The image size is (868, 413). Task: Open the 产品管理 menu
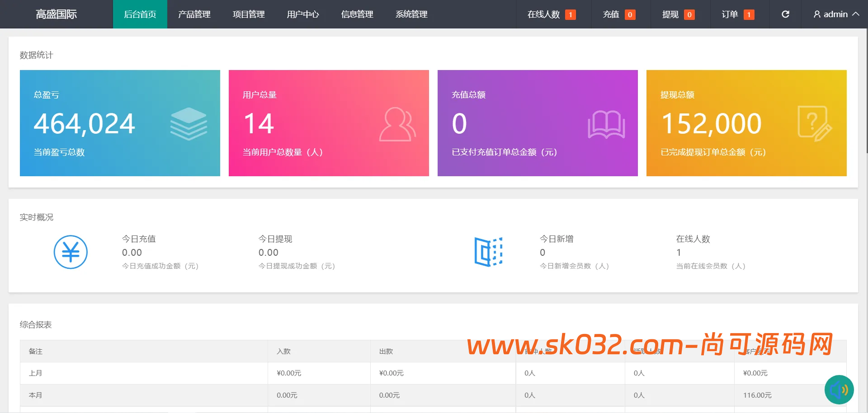pos(194,14)
